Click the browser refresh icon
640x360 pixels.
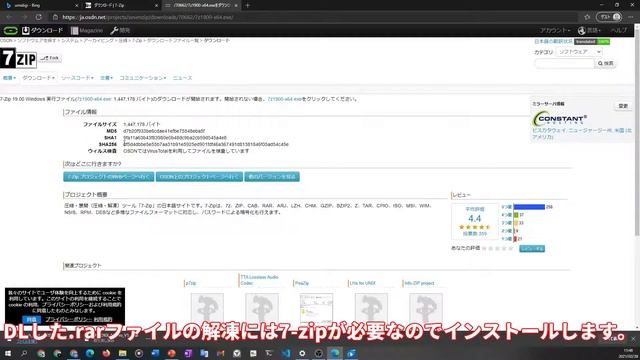tap(39, 17)
